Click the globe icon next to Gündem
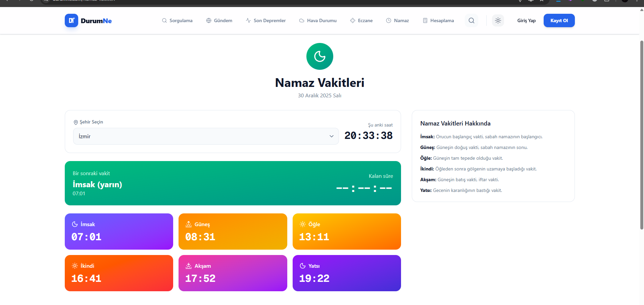This screenshot has width=644, height=305. point(209,20)
